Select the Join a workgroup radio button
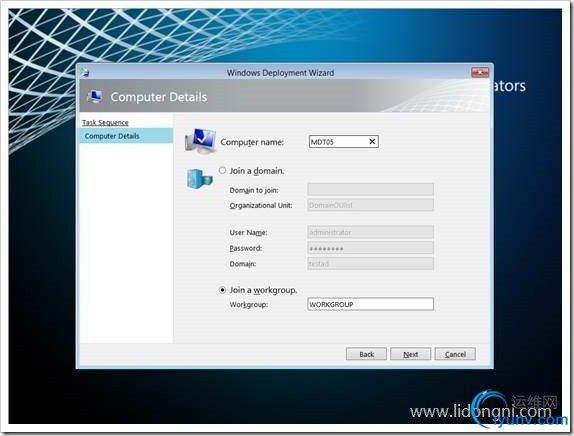Image resolution: width=574 pixels, height=436 pixels. click(222, 290)
